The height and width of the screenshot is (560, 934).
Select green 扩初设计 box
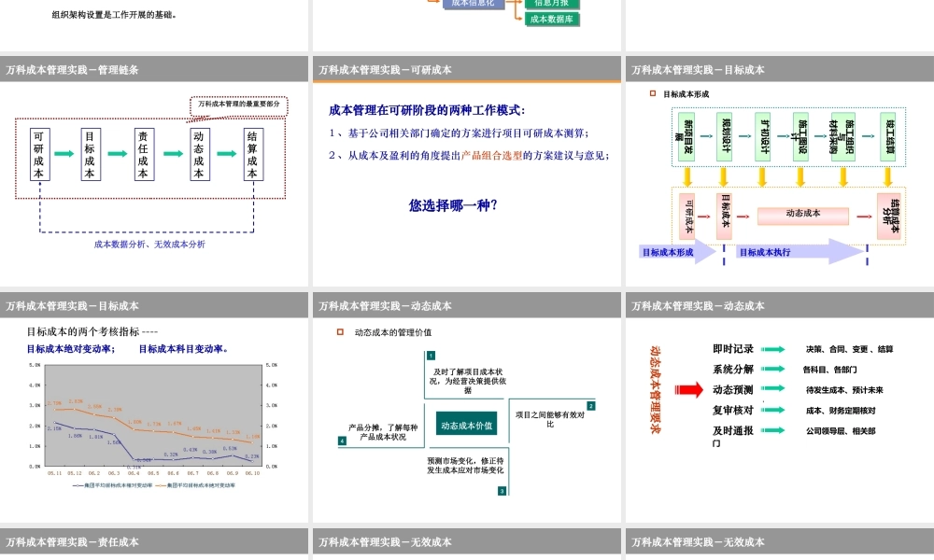[762, 137]
